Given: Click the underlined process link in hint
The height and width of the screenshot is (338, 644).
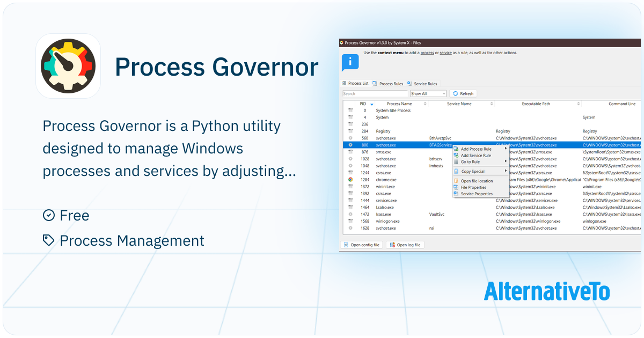Looking at the screenshot, I should click(427, 53).
